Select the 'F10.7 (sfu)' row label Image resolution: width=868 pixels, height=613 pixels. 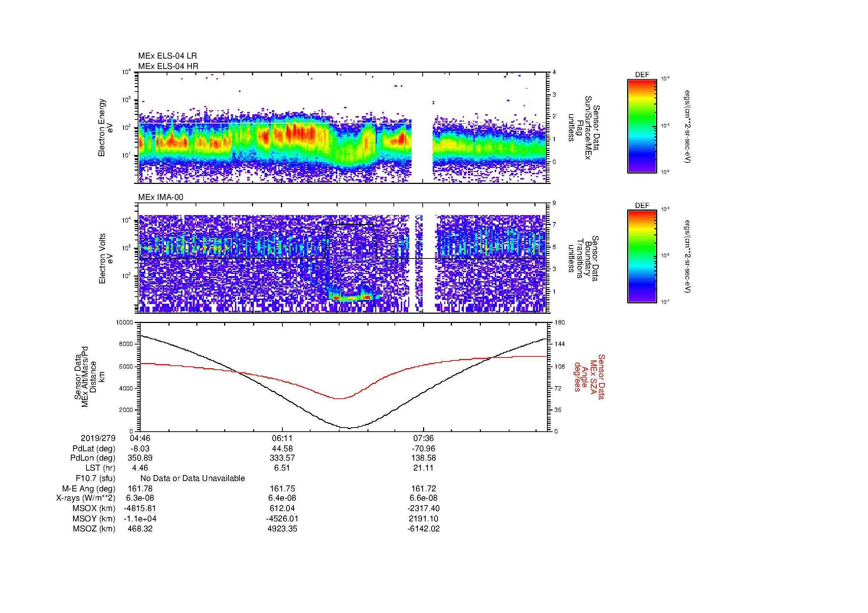coord(96,478)
